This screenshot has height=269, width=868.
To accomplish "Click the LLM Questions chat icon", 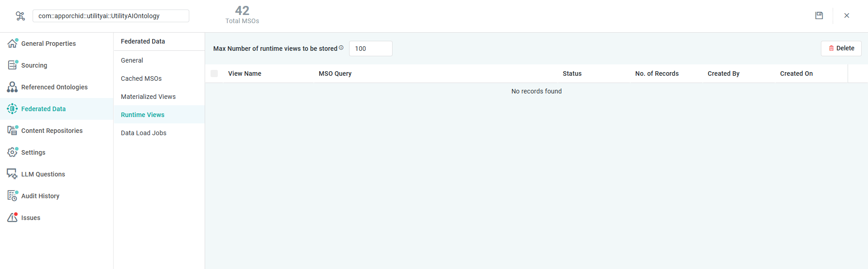I will pyautogui.click(x=12, y=174).
